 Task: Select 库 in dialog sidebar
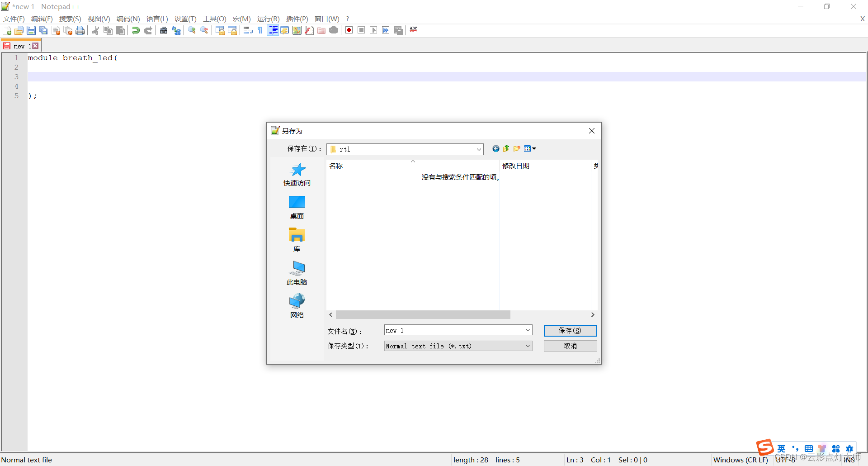point(297,241)
